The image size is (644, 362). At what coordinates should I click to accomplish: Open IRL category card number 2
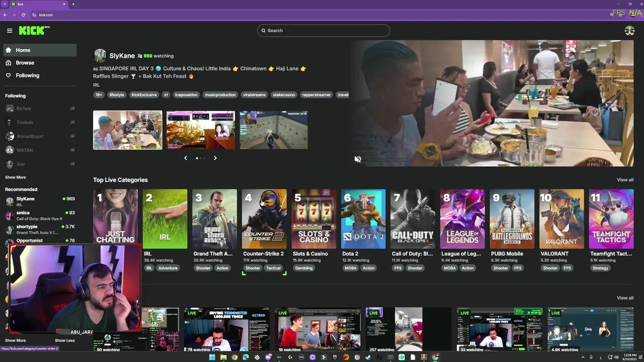click(x=165, y=219)
